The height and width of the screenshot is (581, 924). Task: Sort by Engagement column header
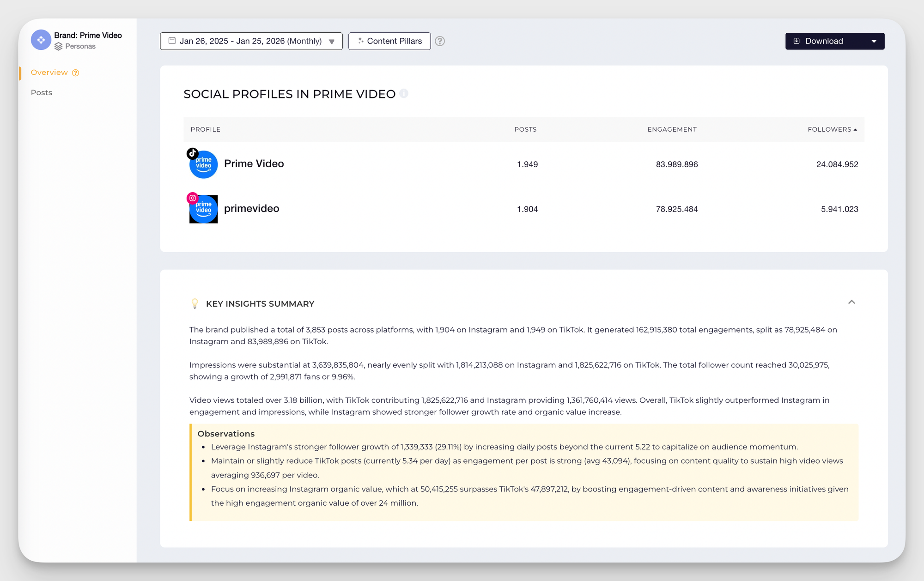click(672, 129)
